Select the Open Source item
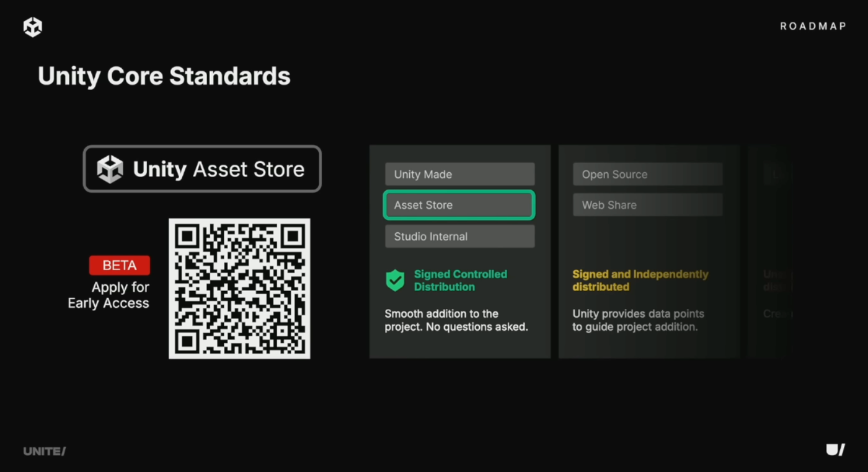Viewport: 868px width, 472px height. click(x=647, y=174)
